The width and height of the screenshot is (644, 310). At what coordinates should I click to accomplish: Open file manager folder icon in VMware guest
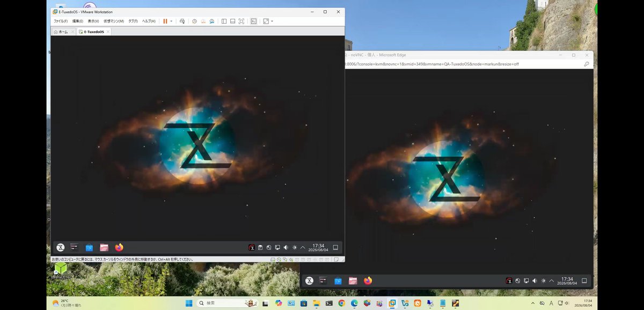(104, 247)
